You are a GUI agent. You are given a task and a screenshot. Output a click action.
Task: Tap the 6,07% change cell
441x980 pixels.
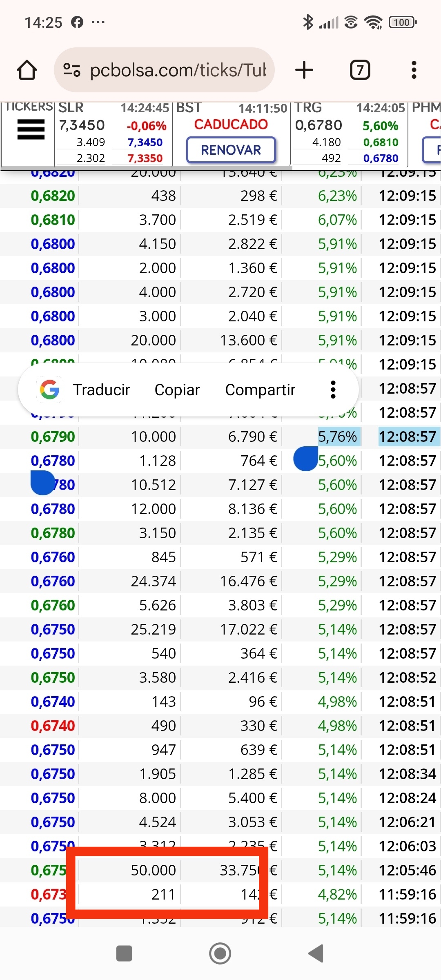tap(337, 220)
